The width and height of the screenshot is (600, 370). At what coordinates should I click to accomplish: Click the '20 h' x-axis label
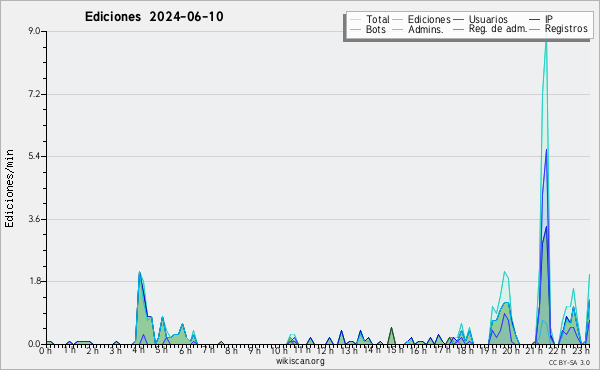(511, 350)
